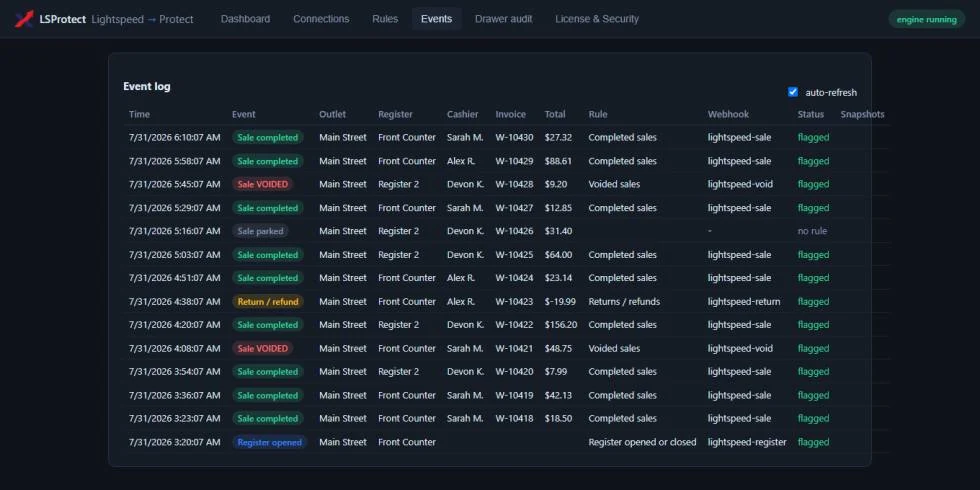Click the Time column header
980x490 pixels.
(x=139, y=114)
